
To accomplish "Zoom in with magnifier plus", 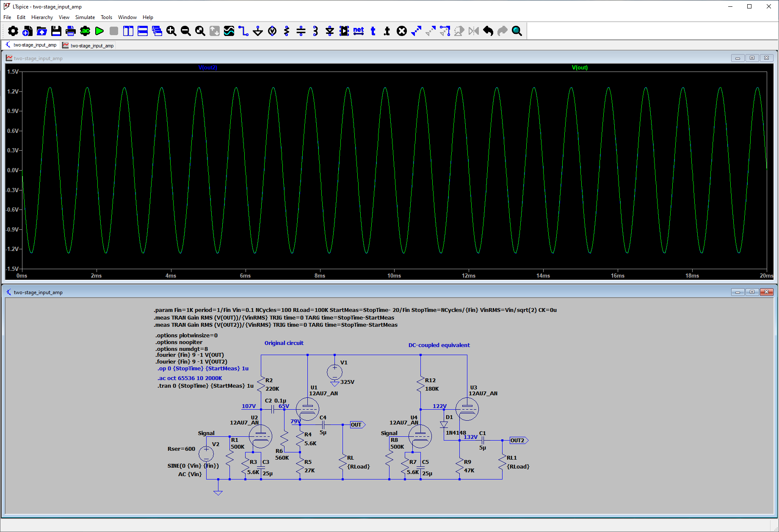I will pos(171,31).
